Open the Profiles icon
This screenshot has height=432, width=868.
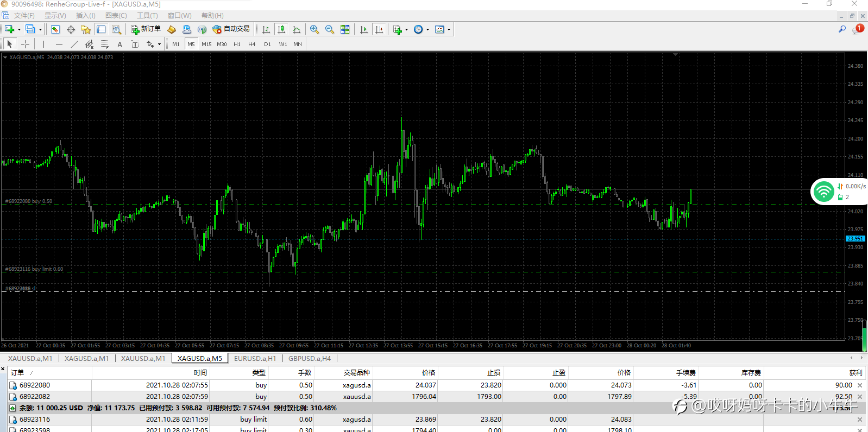(30, 29)
